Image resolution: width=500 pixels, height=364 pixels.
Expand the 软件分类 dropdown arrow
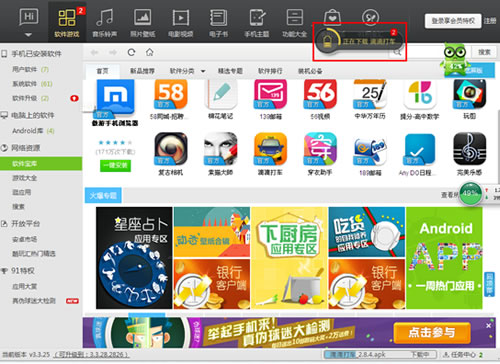click(x=203, y=71)
